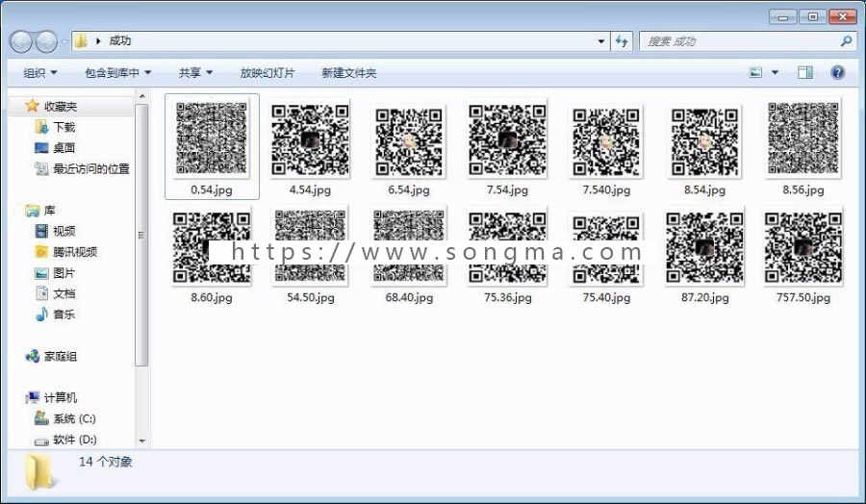Screen dimensions: 866x504
Task: Click the Forward navigation arrow button
Action: 46,41
